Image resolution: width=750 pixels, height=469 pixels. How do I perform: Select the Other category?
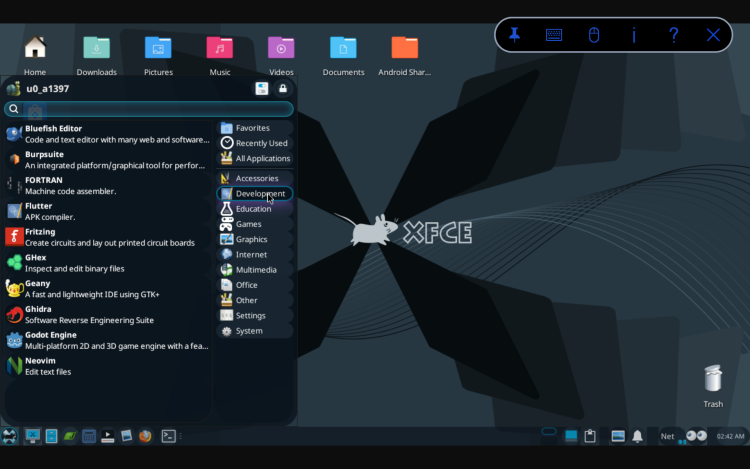(x=255, y=300)
